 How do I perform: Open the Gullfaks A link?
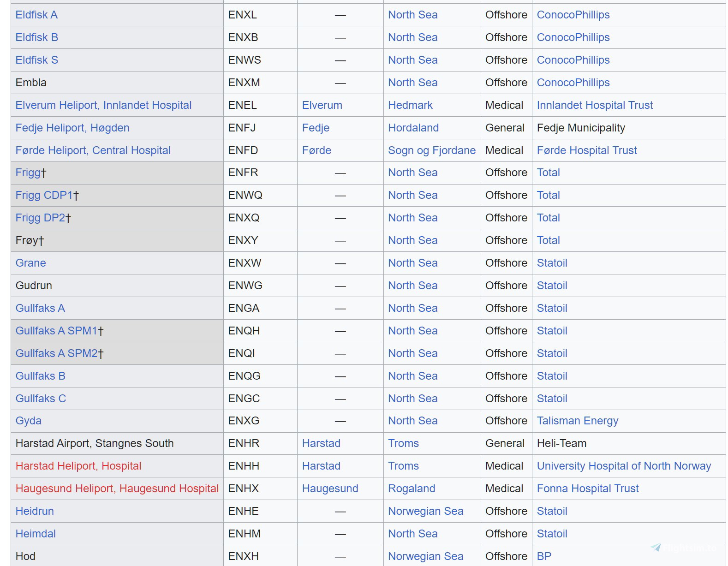tap(40, 308)
